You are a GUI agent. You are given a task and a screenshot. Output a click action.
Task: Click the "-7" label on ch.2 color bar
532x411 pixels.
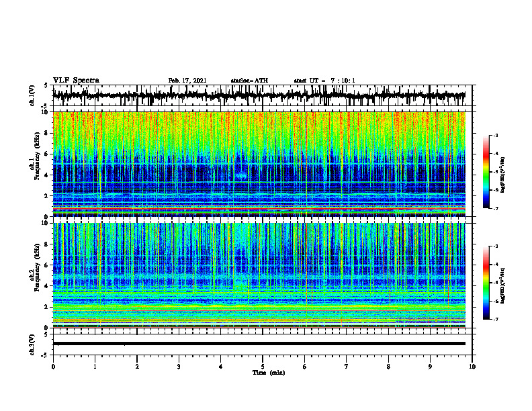[496, 320]
